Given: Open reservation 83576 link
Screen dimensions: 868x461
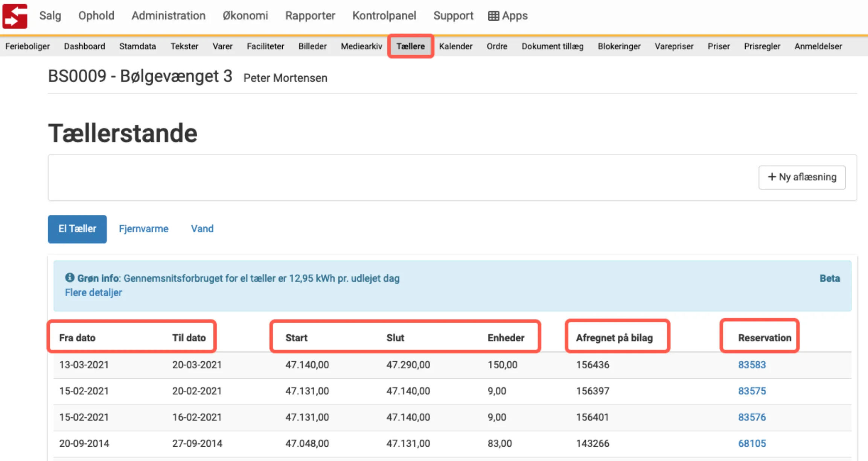Looking at the screenshot, I should click(752, 417).
